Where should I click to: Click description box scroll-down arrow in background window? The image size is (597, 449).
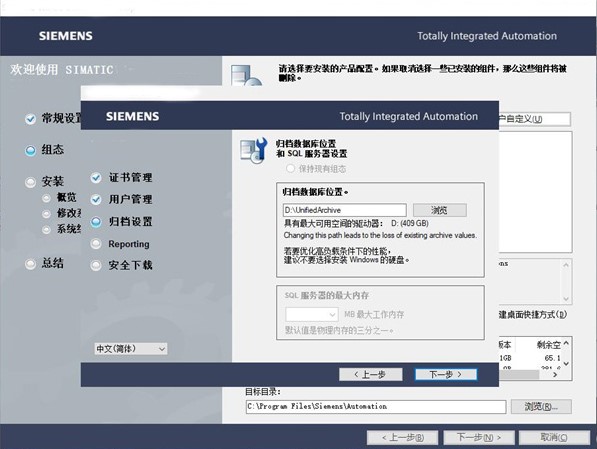coord(566,299)
